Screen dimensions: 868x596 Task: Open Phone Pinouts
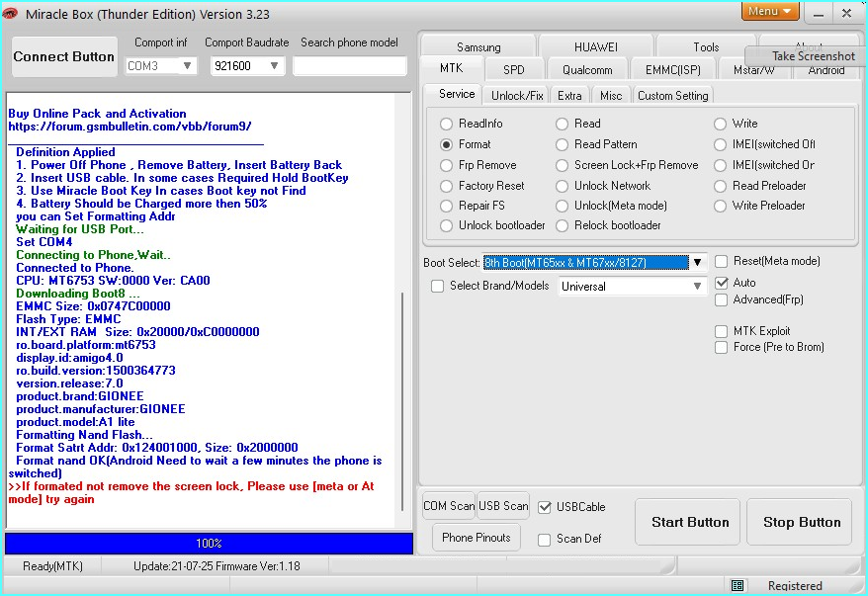tap(477, 538)
